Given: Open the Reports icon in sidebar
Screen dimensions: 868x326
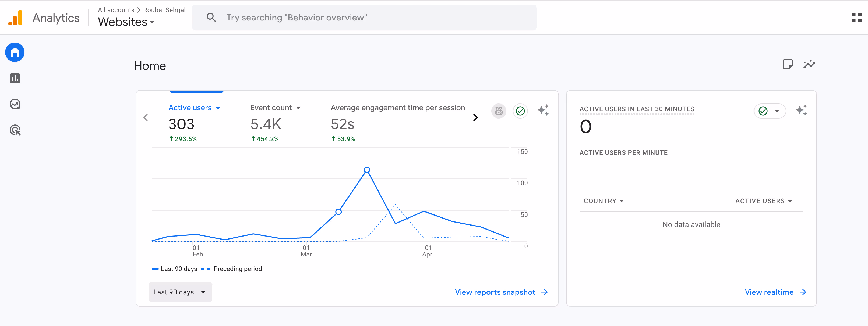Looking at the screenshot, I should (15, 78).
